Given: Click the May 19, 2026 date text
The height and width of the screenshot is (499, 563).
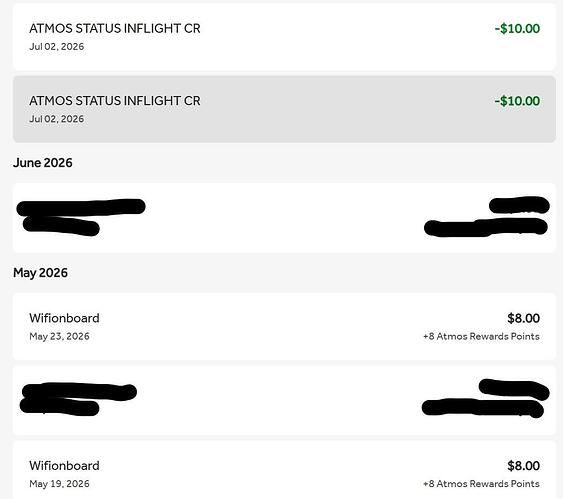Looking at the screenshot, I should pos(59,484).
